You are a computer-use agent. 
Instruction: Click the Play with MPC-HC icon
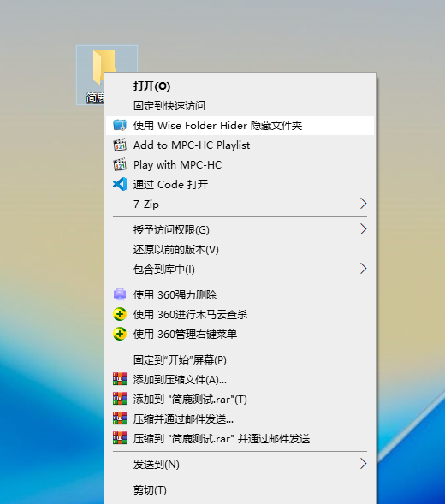[120, 164]
